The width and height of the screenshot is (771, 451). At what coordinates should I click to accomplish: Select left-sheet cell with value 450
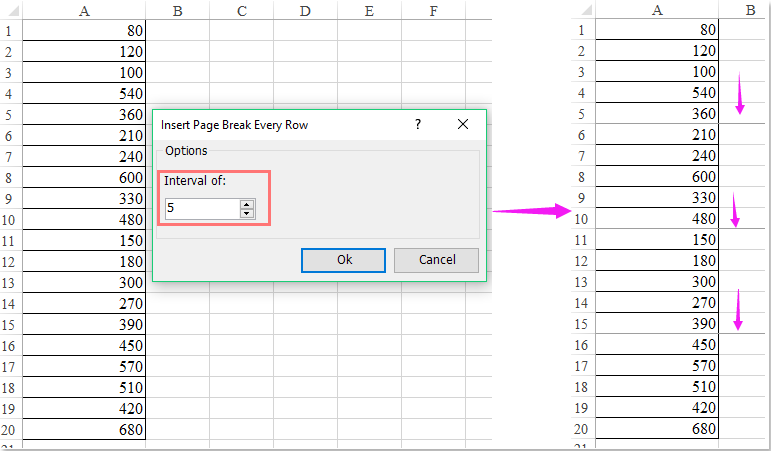[x=84, y=346]
